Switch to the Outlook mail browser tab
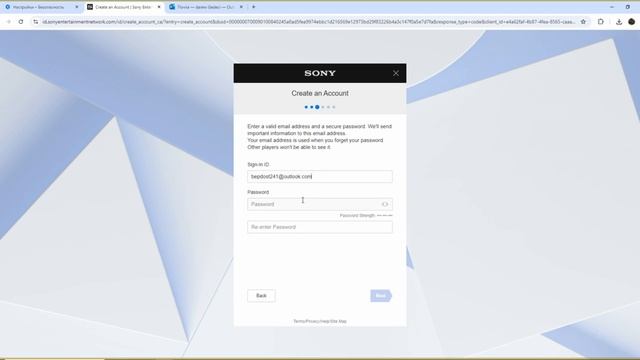640x360 pixels. 207,7
